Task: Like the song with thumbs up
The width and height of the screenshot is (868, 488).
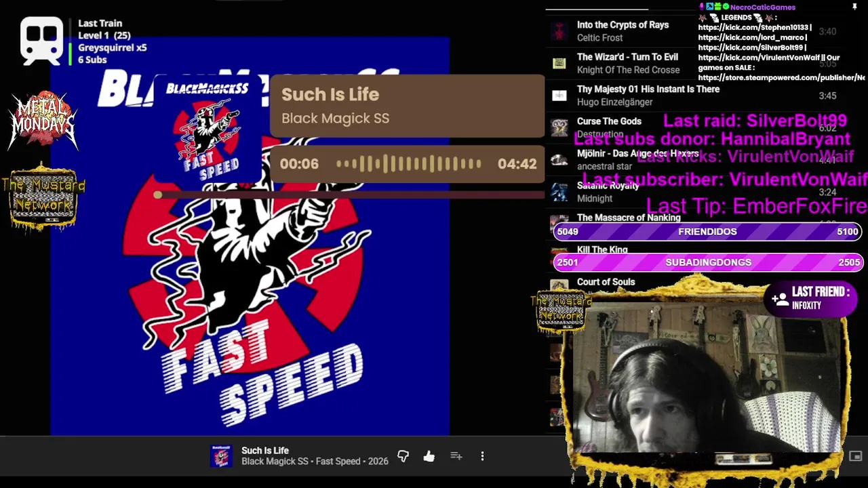Action: (429, 456)
